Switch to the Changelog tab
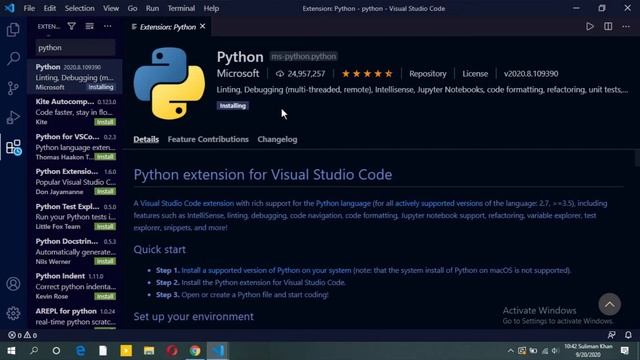This screenshot has width=640, height=360. pyautogui.click(x=277, y=139)
